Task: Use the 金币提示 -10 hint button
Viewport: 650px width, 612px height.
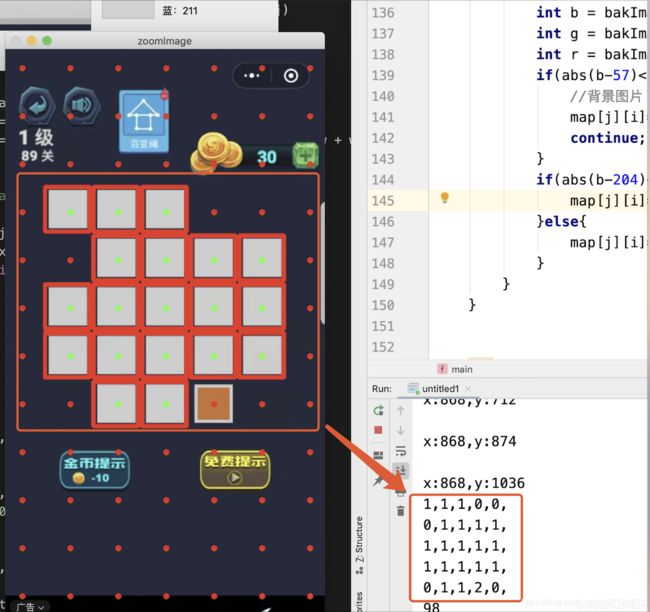Action: click(95, 469)
